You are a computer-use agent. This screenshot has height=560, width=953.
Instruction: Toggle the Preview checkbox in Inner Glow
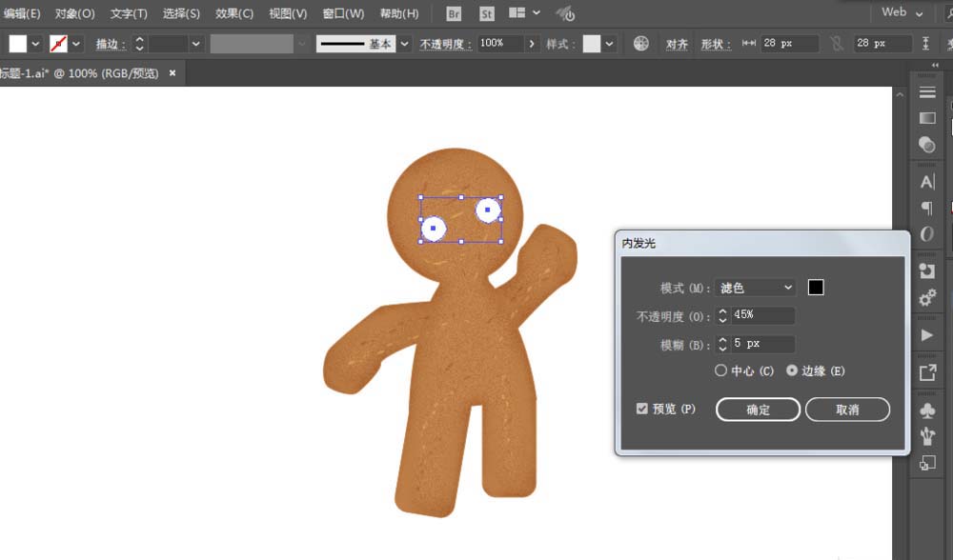pos(641,409)
